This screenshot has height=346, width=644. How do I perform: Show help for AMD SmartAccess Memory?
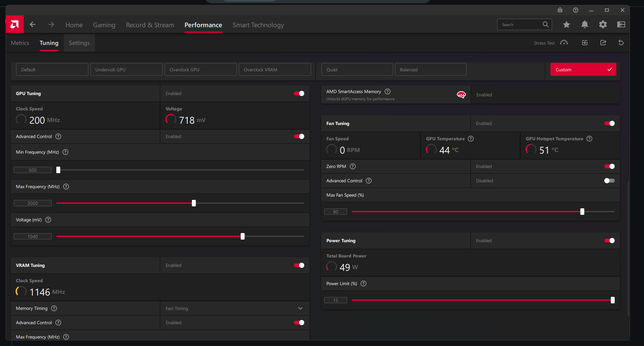(388, 91)
